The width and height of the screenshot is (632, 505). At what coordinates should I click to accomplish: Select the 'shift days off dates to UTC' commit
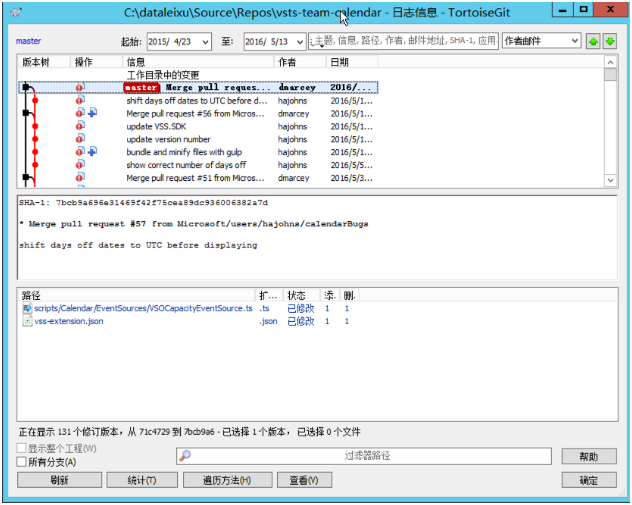(198, 100)
